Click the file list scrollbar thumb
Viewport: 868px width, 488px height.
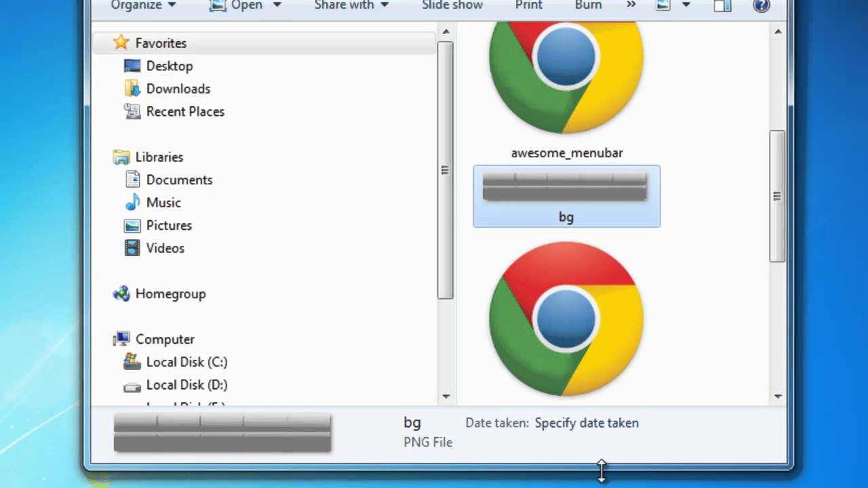pyautogui.click(x=778, y=197)
